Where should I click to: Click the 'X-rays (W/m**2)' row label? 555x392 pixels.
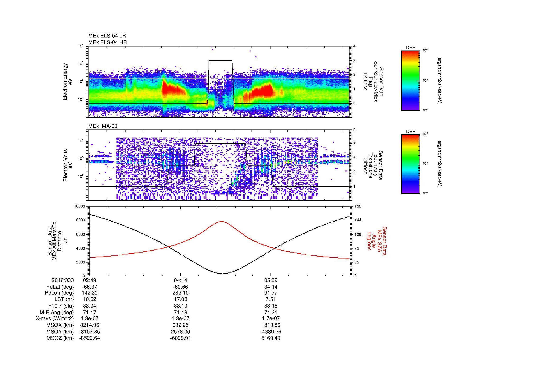click(x=55, y=318)
